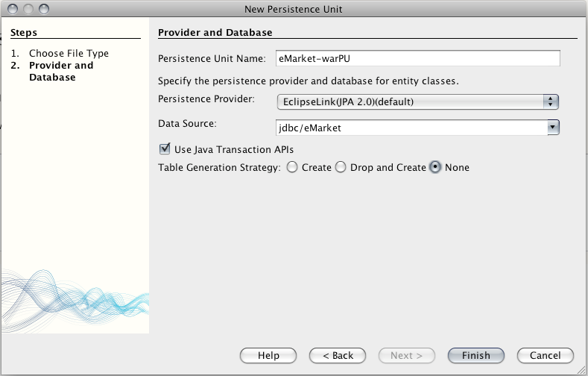The width and height of the screenshot is (588, 376).
Task: Select the Provider and Database step
Action: click(x=61, y=72)
